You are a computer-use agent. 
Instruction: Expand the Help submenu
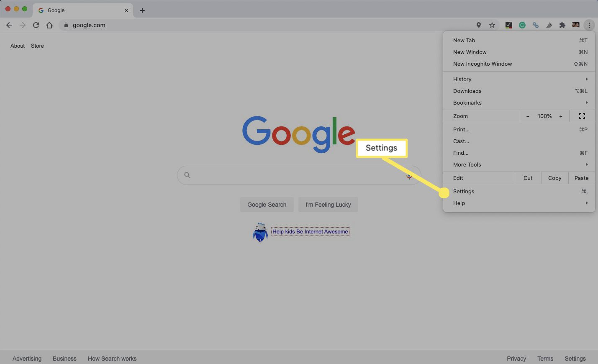click(519, 203)
